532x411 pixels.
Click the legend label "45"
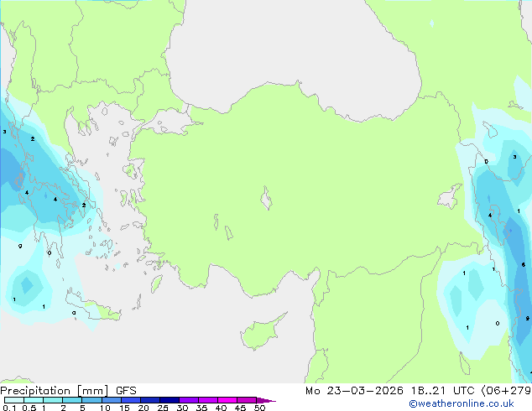pyautogui.click(x=240, y=408)
